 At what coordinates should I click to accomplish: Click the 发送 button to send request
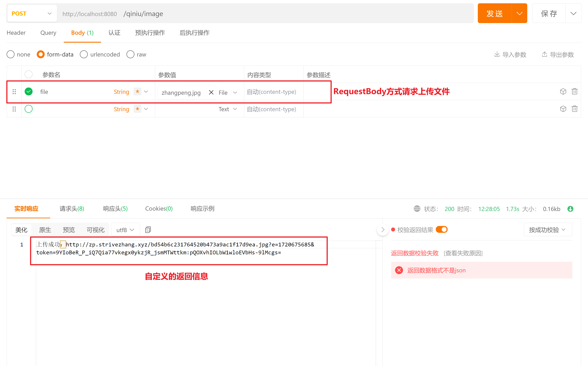pyautogui.click(x=496, y=13)
